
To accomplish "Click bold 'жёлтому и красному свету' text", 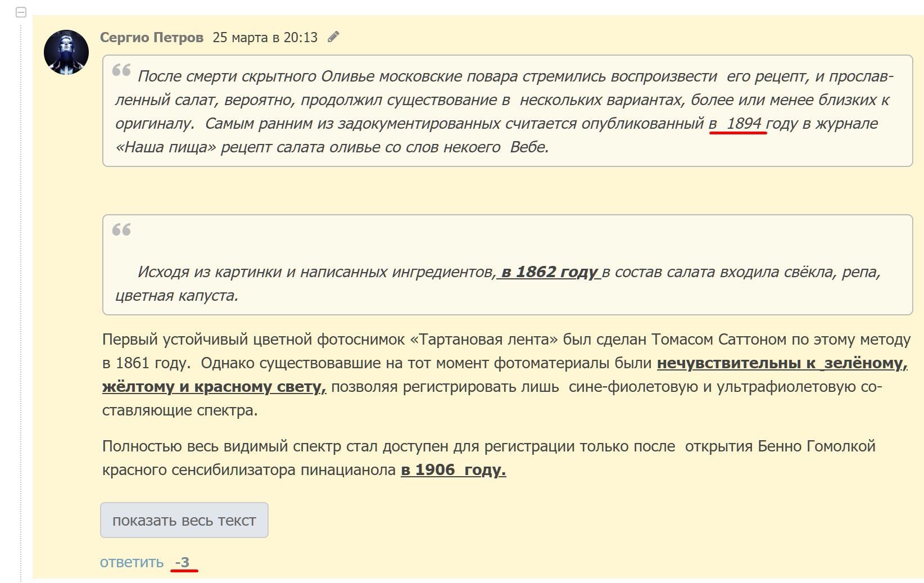I will point(214,387).
